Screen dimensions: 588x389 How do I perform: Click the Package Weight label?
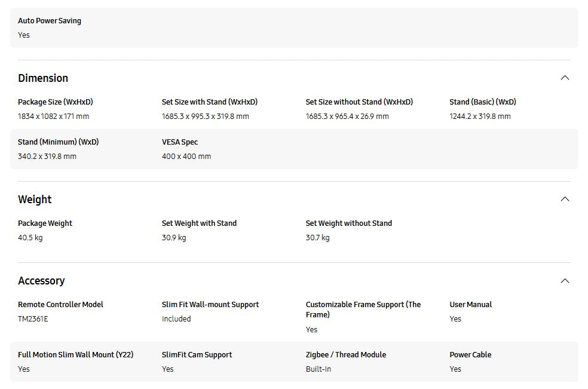(x=45, y=223)
